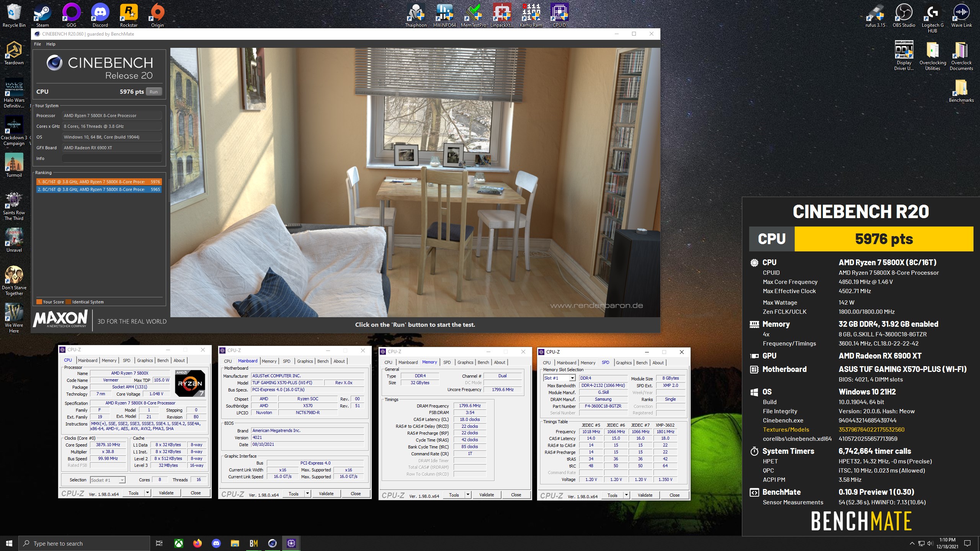Open File Explorer from the taskbar
This screenshot has height=551, width=980.
[235, 543]
